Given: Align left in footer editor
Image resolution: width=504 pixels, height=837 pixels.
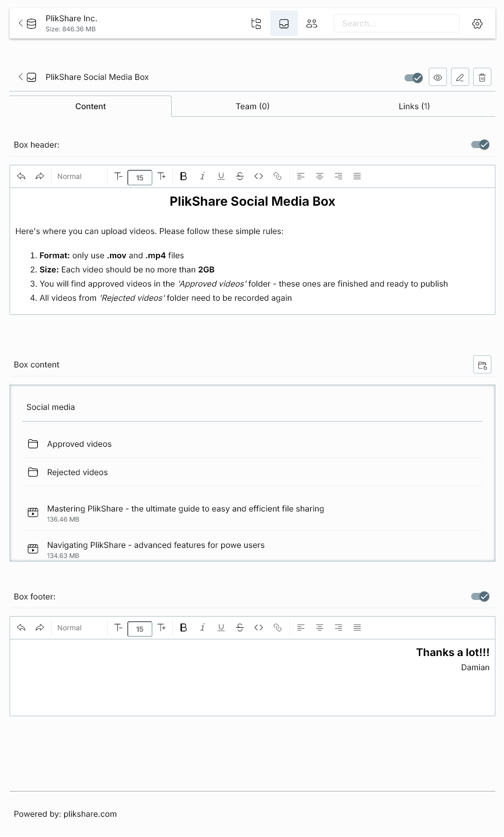Looking at the screenshot, I should (300, 628).
